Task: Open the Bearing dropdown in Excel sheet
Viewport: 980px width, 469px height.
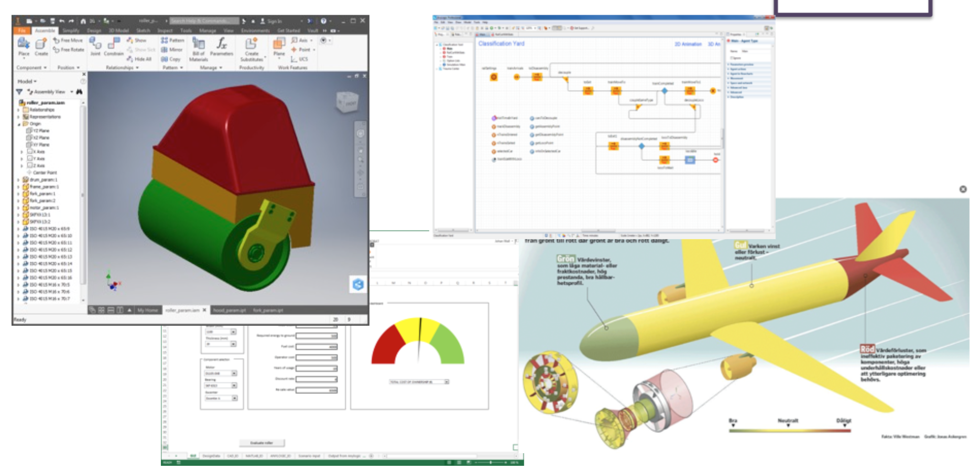Action: [234, 386]
